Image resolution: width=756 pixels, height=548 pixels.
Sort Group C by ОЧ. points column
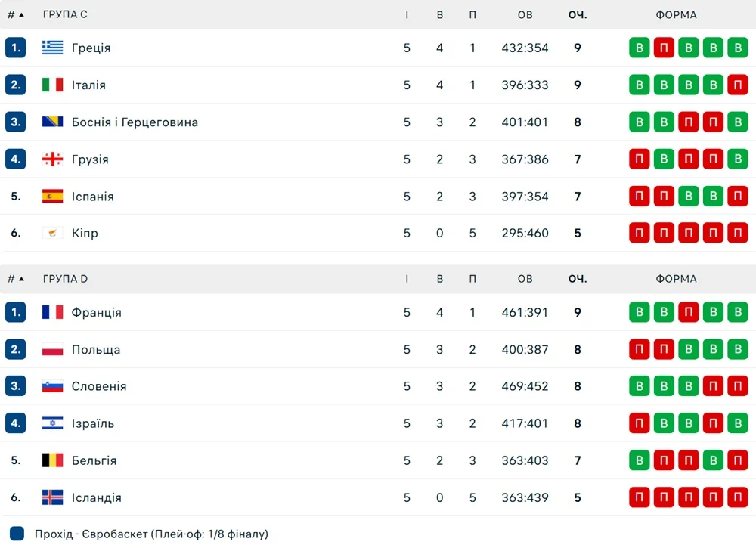(578, 14)
